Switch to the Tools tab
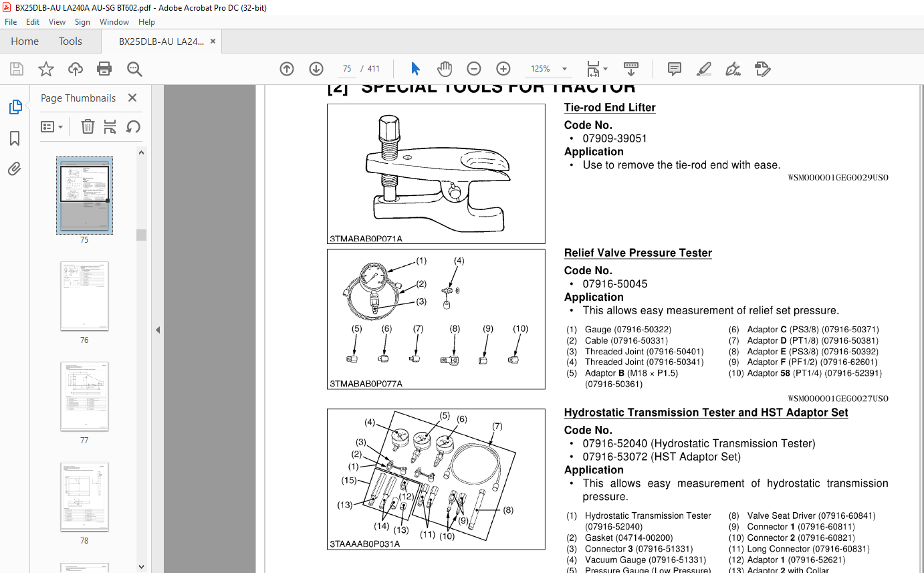This screenshot has width=924, height=573. point(70,41)
